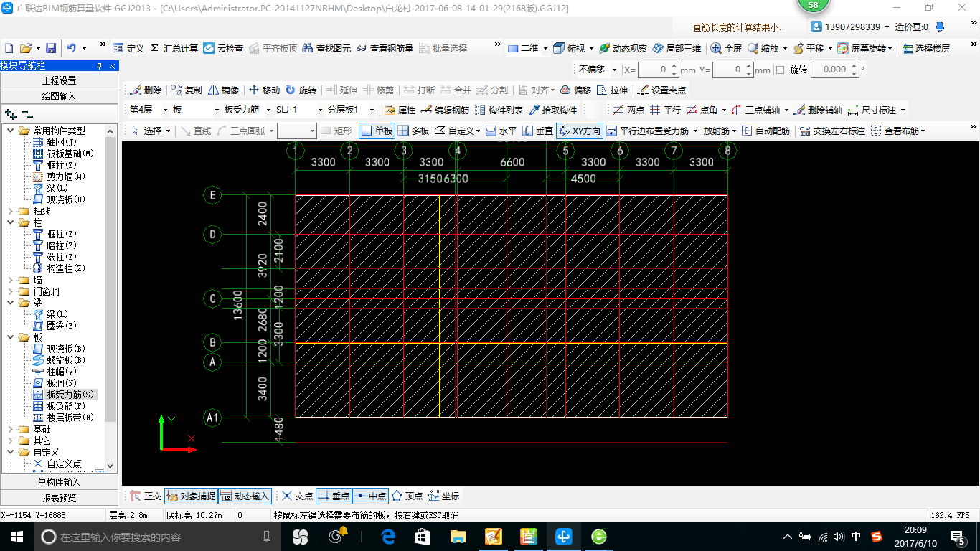Open 定义 (Define) tool
This screenshot has width=980, height=551.
pos(128,48)
